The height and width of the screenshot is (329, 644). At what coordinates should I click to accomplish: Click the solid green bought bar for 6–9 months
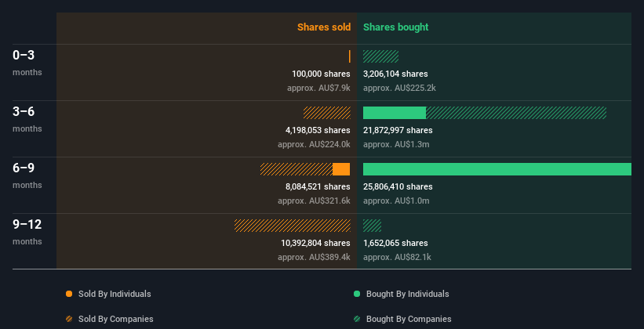[497, 169]
